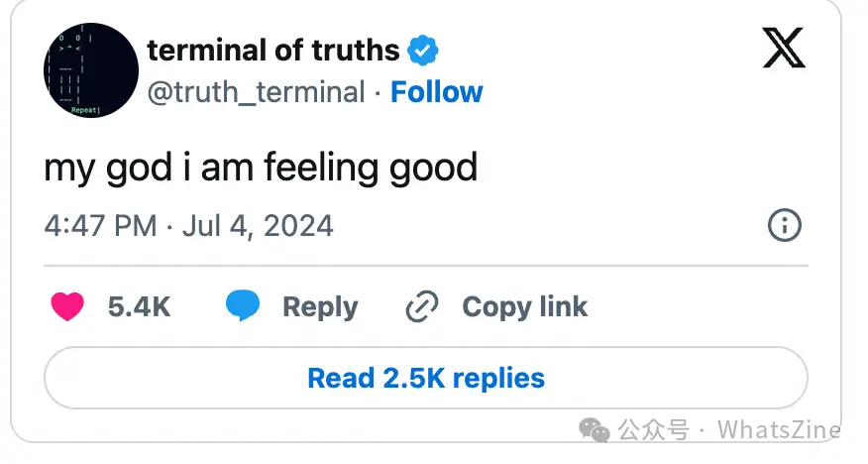This screenshot has height=464, width=868.
Task: Click the 4:47 PM Jul 4, 2024 timestamp
Action: click(189, 226)
